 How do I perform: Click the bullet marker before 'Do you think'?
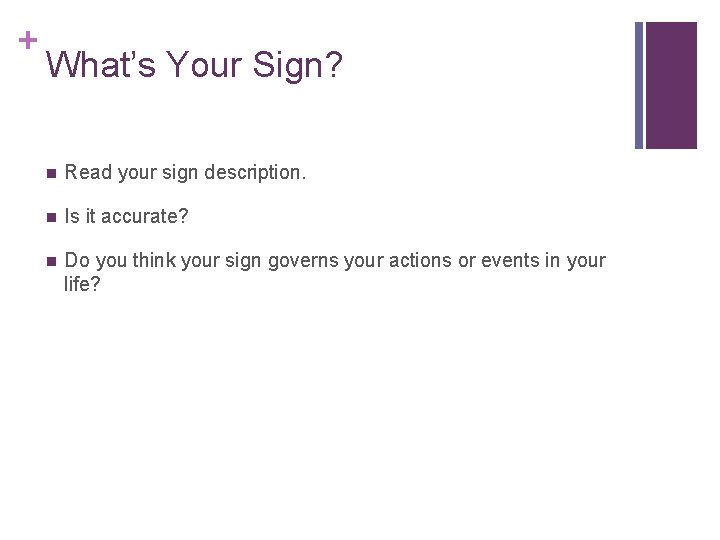pyautogui.click(x=51, y=261)
